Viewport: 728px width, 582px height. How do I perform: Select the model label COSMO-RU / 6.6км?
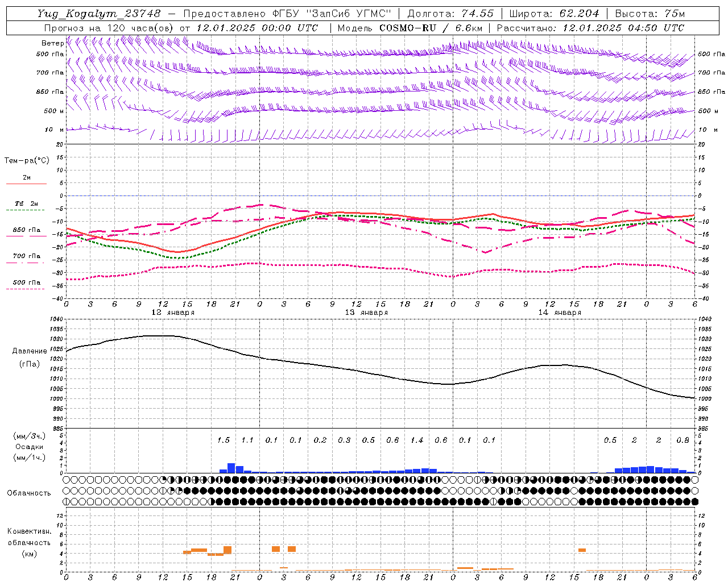[432, 27]
